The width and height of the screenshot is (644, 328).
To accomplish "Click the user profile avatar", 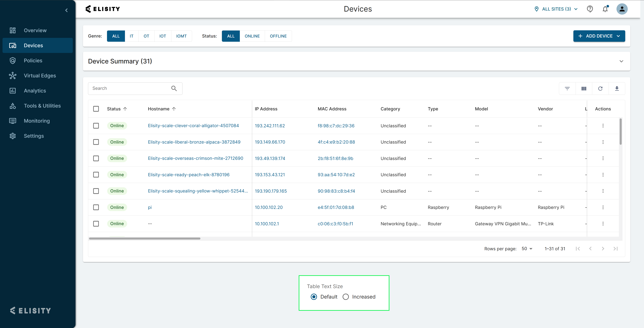I will pos(622,9).
